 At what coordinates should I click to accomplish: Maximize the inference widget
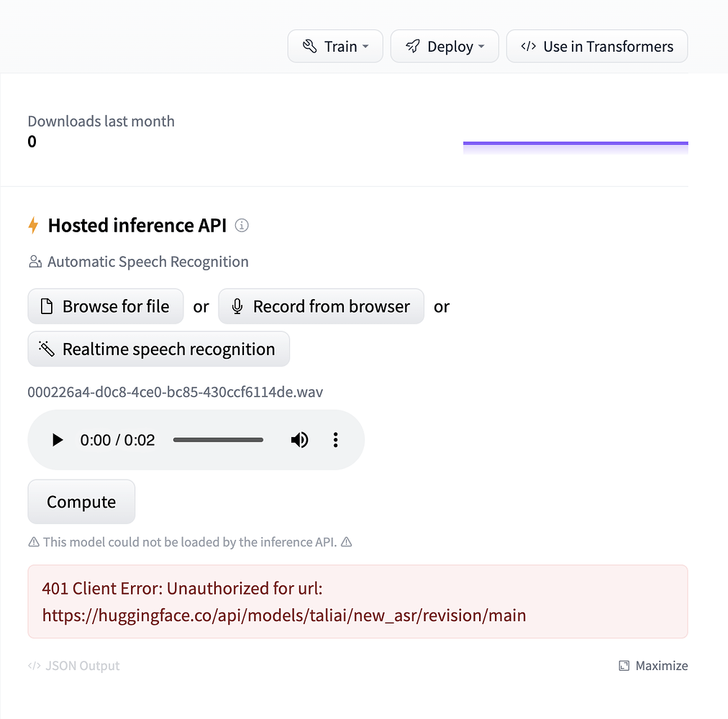click(x=653, y=666)
